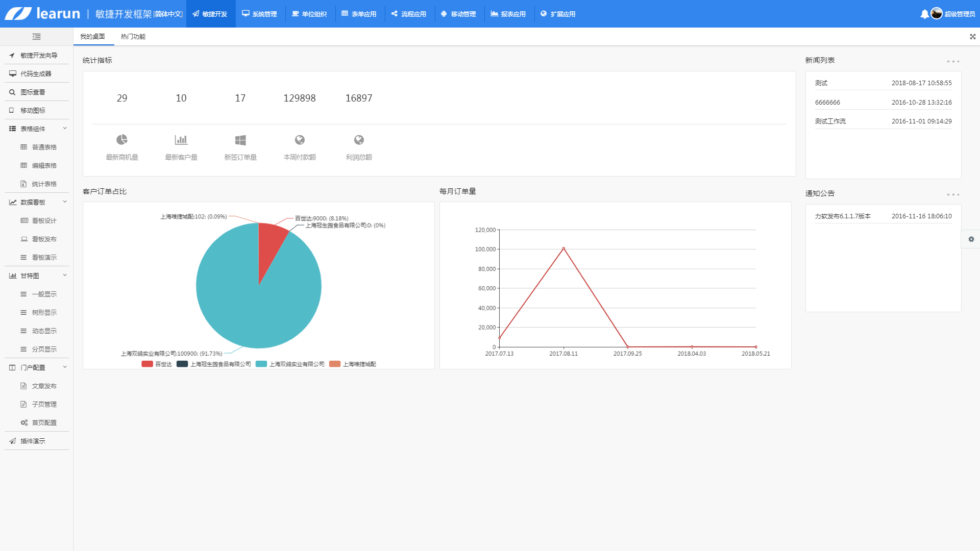
Task: Collapse the 甘特图 section chevron
Action: pyautogui.click(x=65, y=275)
